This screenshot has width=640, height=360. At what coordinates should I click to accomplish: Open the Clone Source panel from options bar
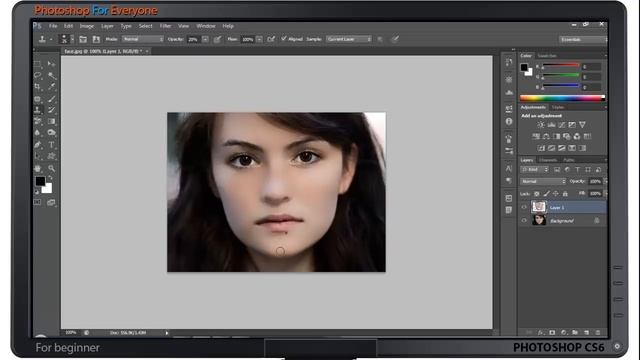[x=96, y=39]
